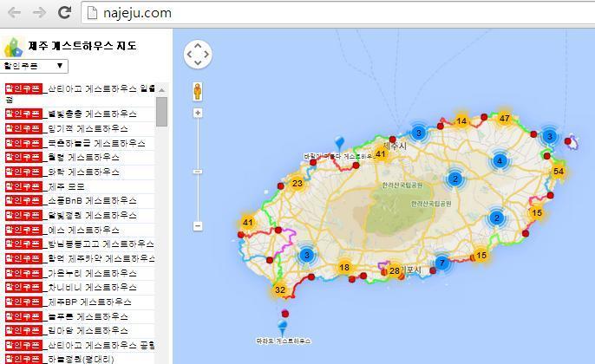Select the orange Street View pegman
Image resolution: width=595 pixels, height=364 pixels.
[x=198, y=91]
